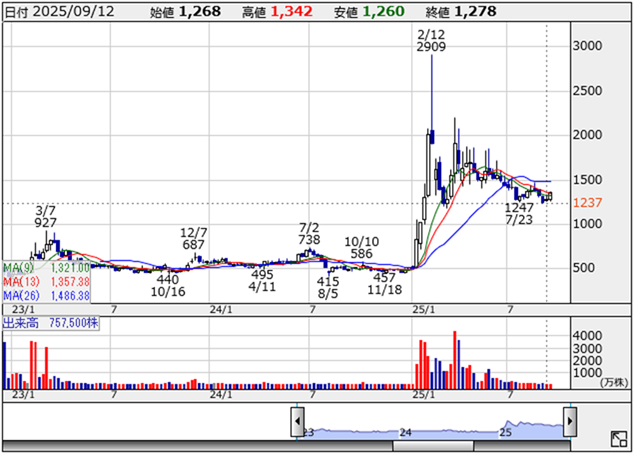Viewport: 636px width, 455px height.
Task: Click year 24 in the navigator mini chart
Action: click(405, 432)
